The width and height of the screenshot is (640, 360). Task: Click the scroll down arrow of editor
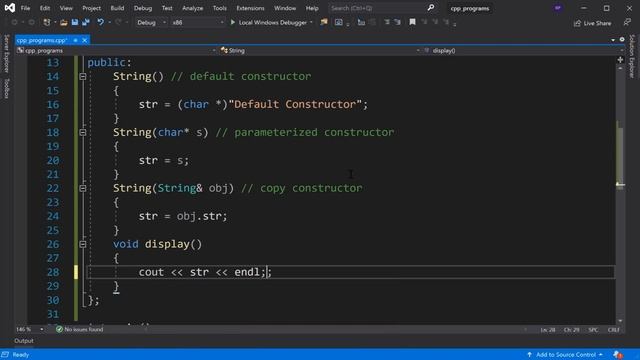[620, 321]
